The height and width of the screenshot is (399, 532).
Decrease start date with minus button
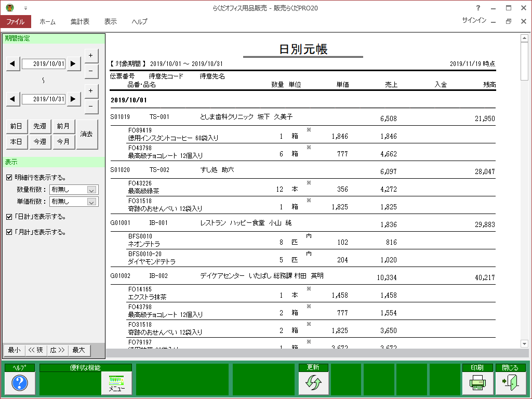[x=91, y=71]
